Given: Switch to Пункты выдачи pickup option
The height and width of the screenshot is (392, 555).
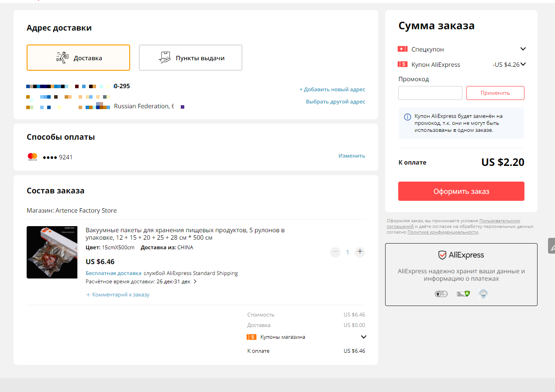Looking at the screenshot, I should [x=190, y=58].
